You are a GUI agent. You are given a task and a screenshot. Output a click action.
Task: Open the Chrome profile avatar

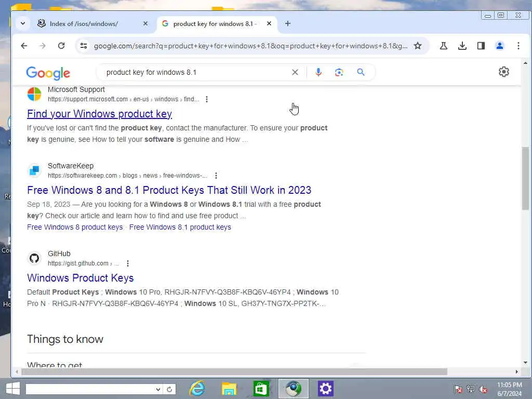[x=499, y=46]
